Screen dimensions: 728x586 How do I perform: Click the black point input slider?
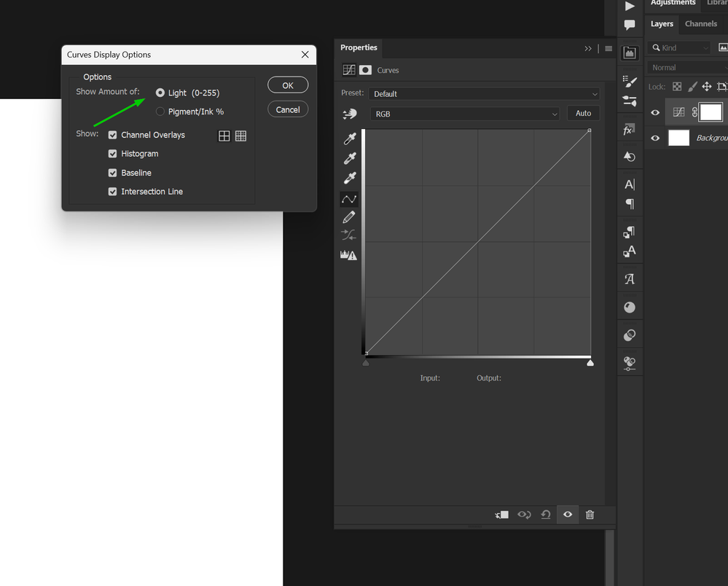(366, 363)
